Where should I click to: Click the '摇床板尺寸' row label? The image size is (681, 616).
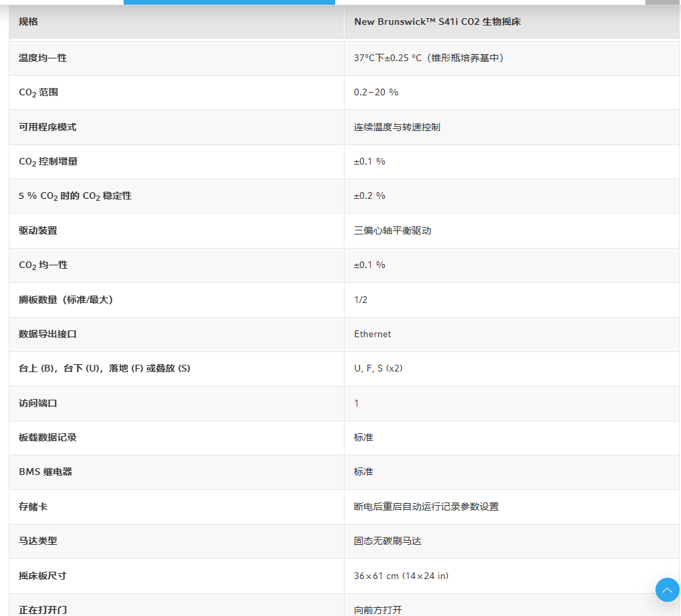coord(42,576)
